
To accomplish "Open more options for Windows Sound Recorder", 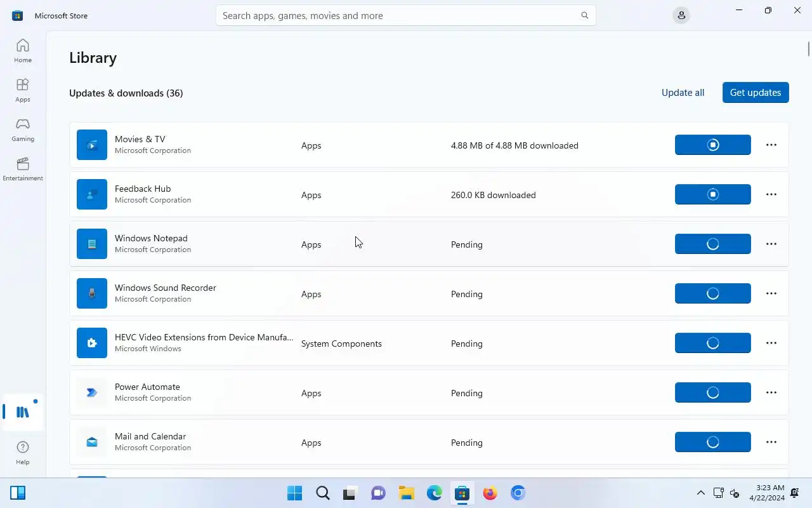I will pyautogui.click(x=771, y=293).
